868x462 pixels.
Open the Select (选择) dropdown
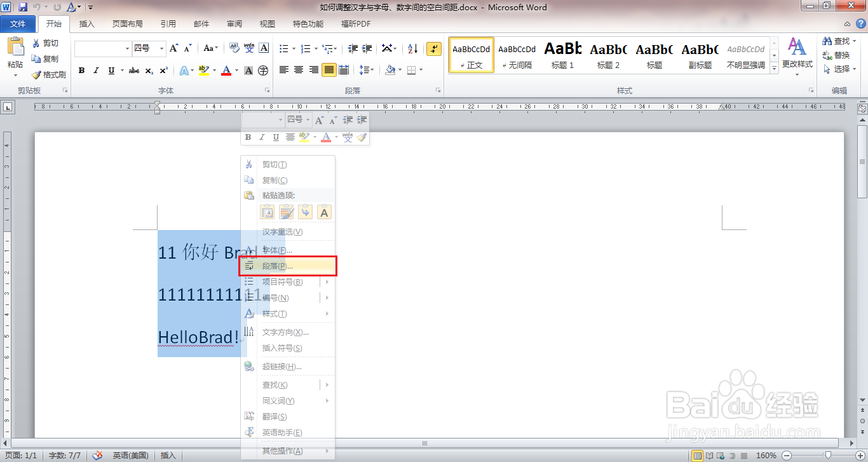tap(840, 69)
